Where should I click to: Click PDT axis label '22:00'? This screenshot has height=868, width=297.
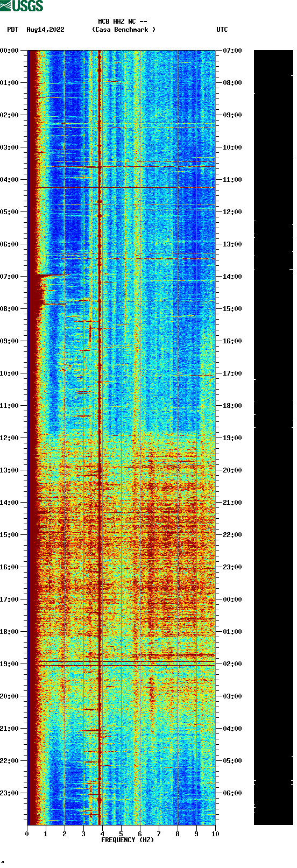(x=9, y=761)
